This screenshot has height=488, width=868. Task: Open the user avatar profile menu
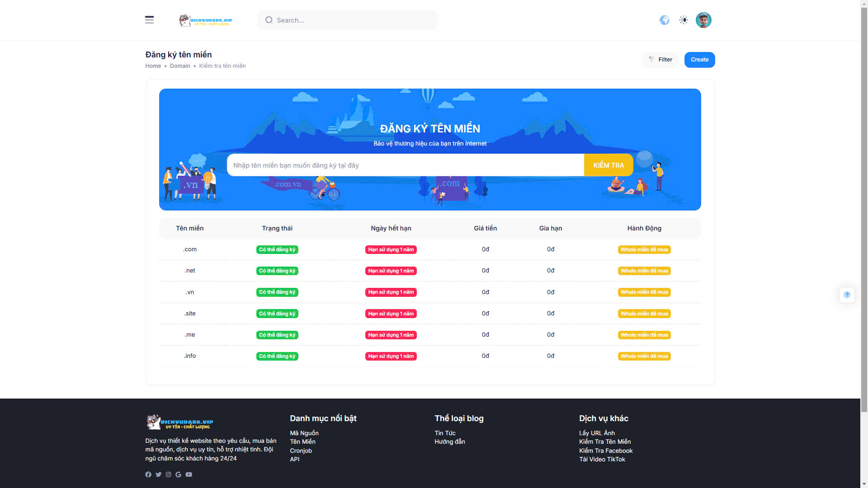(x=703, y=20)
